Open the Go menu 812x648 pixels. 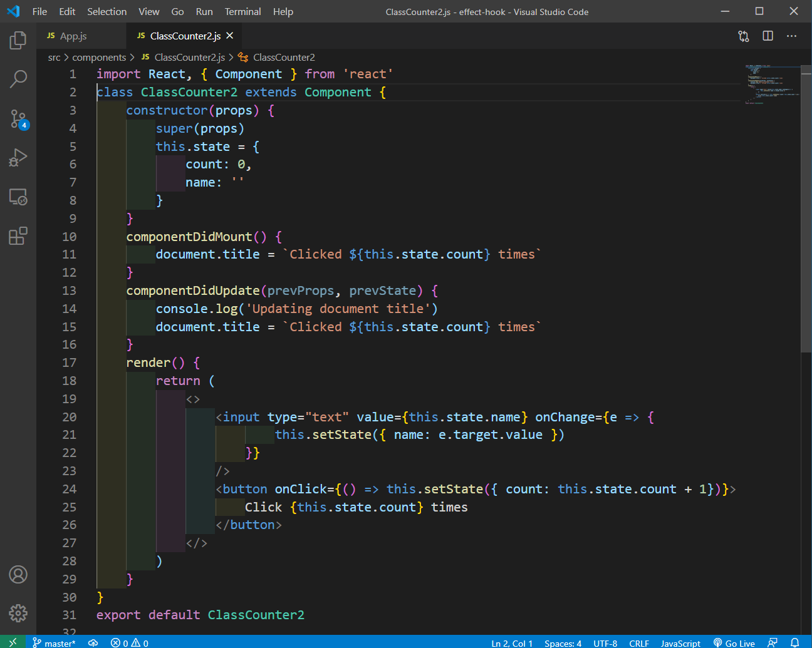[177, 11]
